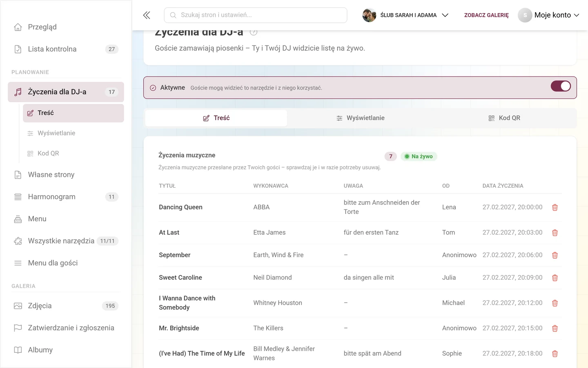588x368 pixels.
Task: Open Życzenia dla DJ-a in sidebar
Action: [x=66, y=92]
